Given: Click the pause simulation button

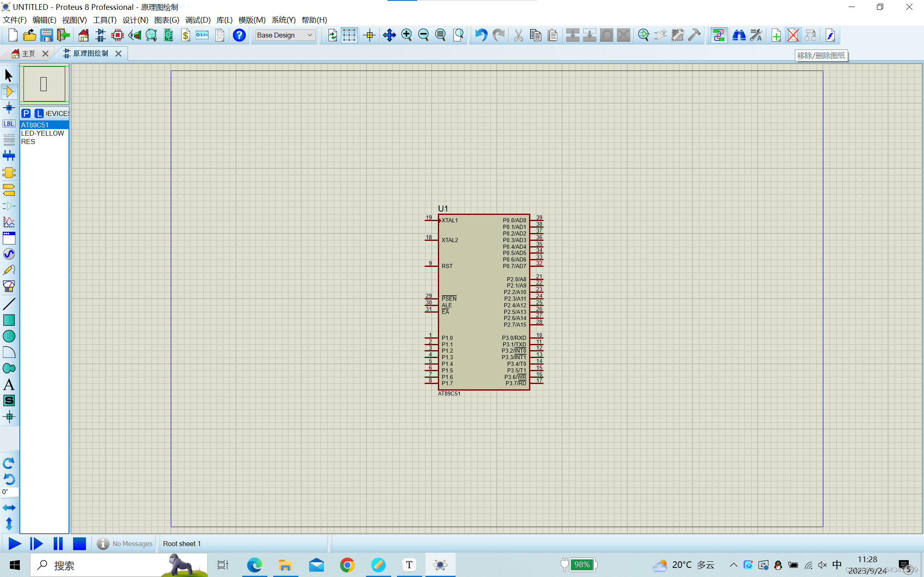Looking at the screenshot, I should click(58, 543).
